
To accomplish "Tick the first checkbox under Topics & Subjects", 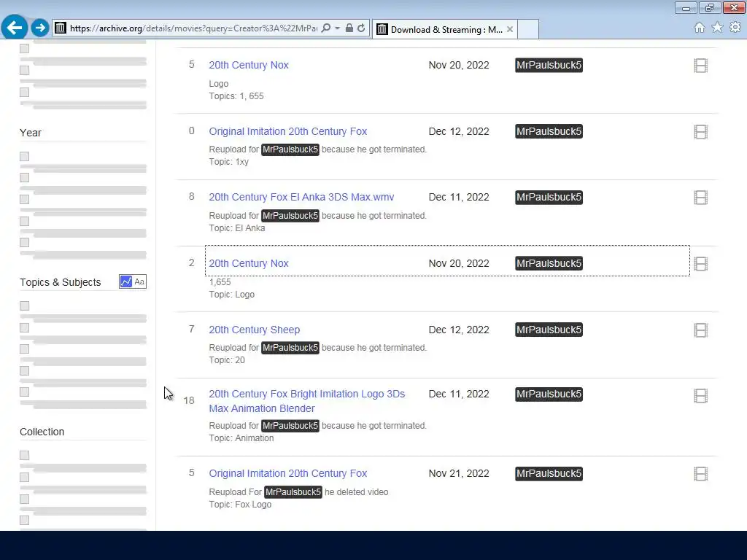I will point(24,306).
